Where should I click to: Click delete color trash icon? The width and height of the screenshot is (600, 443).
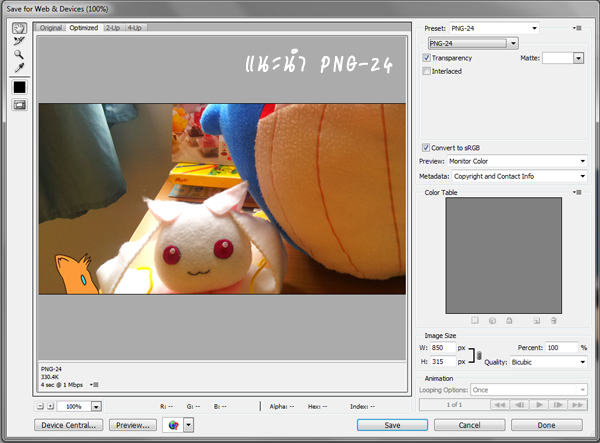pyautogui.click(x=553, y=321)
